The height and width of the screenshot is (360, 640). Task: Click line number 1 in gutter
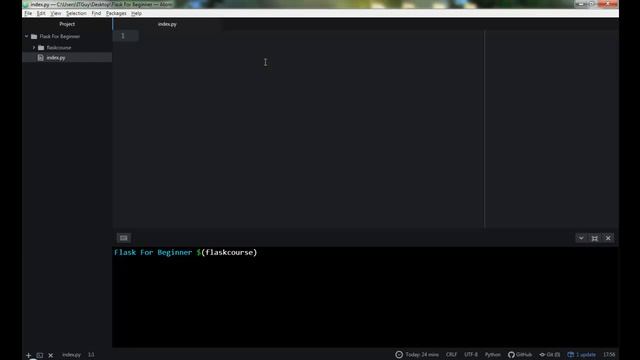click(x=122, y=36)
